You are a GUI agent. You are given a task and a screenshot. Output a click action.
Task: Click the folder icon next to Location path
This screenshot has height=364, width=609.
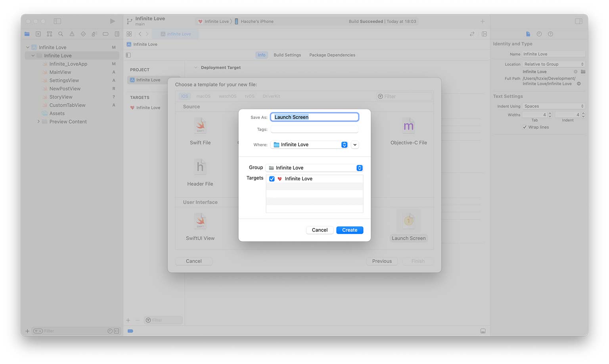pos(583,72)
